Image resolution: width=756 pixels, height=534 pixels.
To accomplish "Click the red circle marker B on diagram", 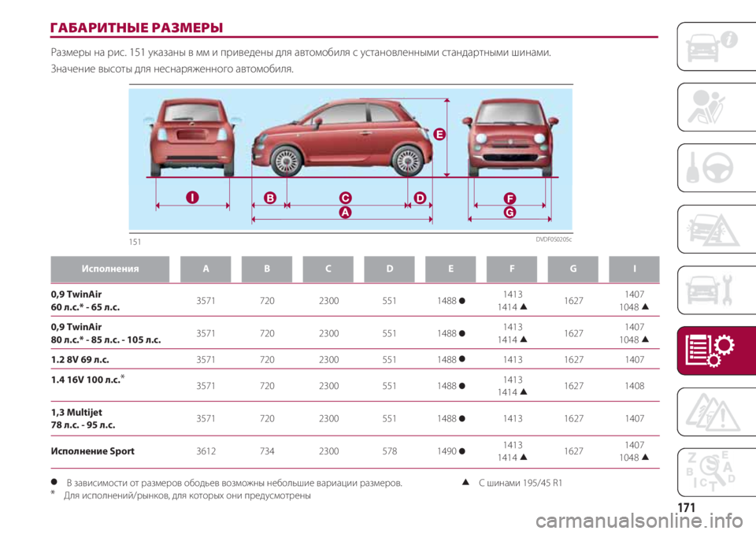I will pos(270,198).
